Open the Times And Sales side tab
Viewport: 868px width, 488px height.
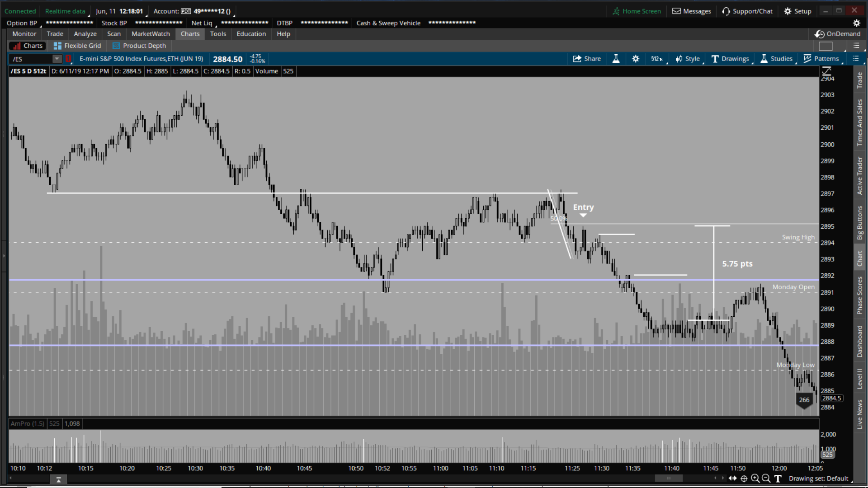coord(860,123)
